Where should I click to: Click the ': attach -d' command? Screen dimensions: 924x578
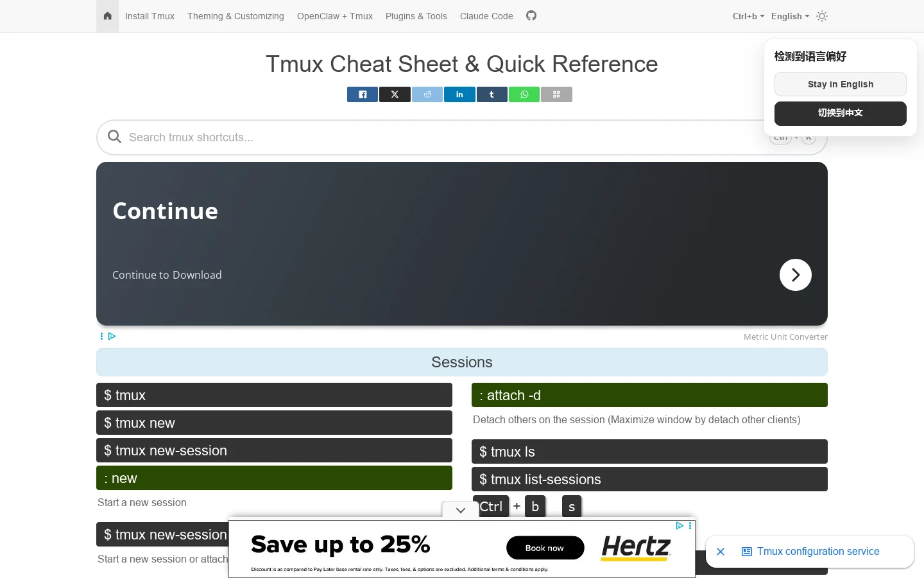click(x=649, y=395)
